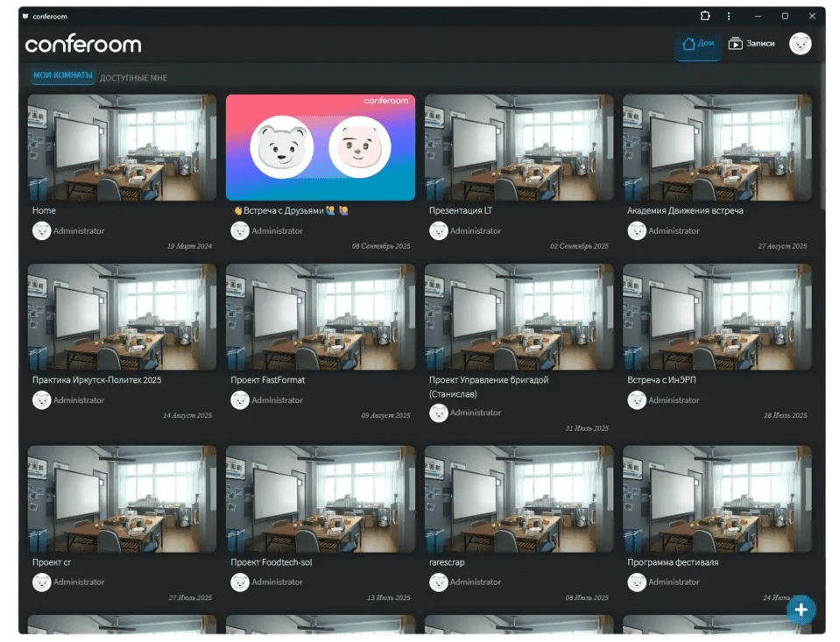
Task: Create a new room with plus button
Action: pos(801,610)
